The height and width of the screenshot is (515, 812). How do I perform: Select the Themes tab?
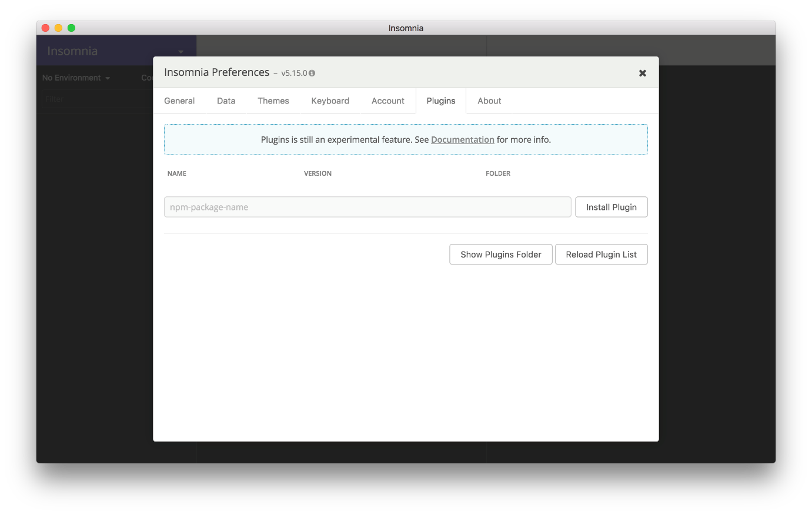pyautogui.click(x=273, y=101)
